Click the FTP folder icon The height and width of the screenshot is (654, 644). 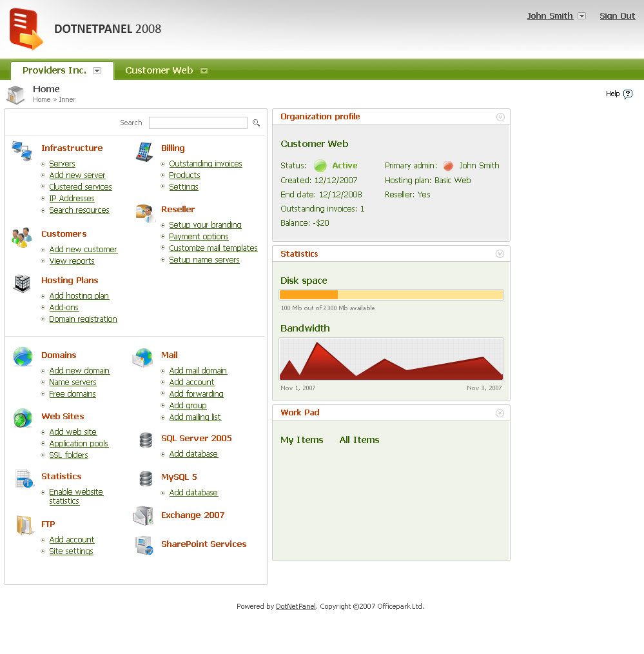pos(24,525)
